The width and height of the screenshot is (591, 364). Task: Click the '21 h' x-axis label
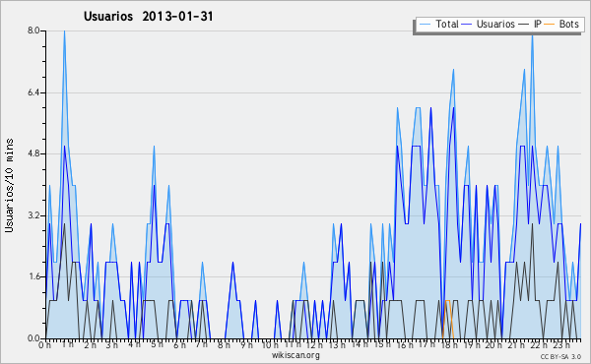click(515, 345)
